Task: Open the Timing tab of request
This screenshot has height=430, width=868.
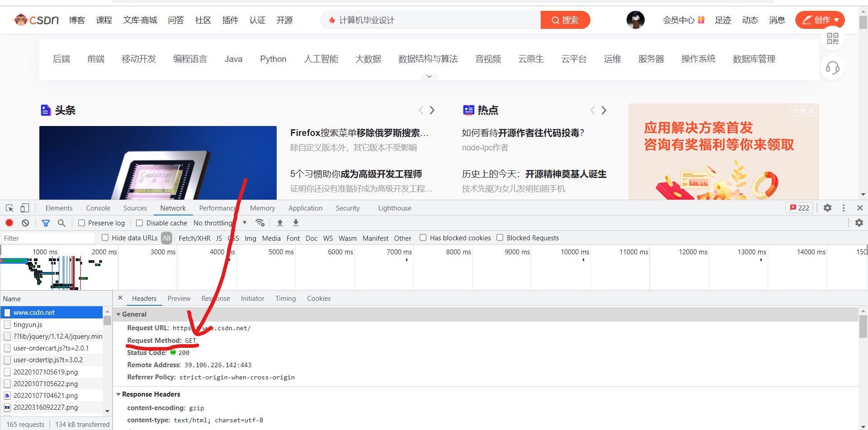Action: point(286,298)
